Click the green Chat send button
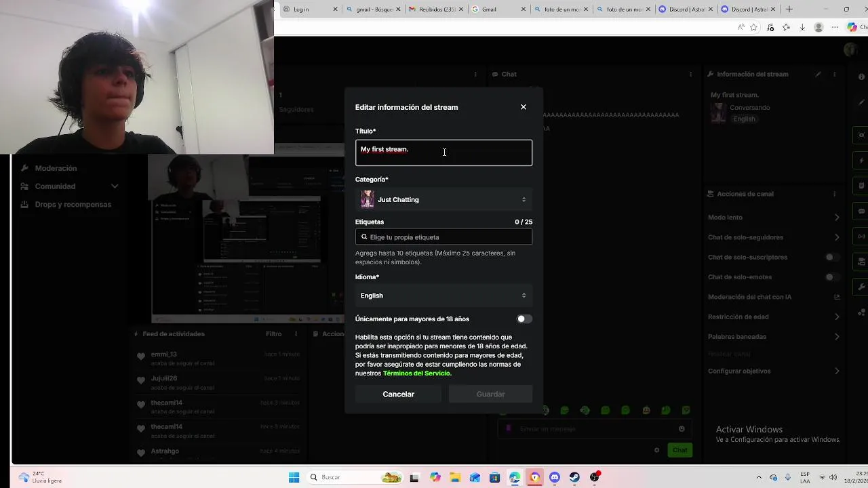The height and width of the screenshot is (488, 868). pyautogui.click(x=679, y=450)
